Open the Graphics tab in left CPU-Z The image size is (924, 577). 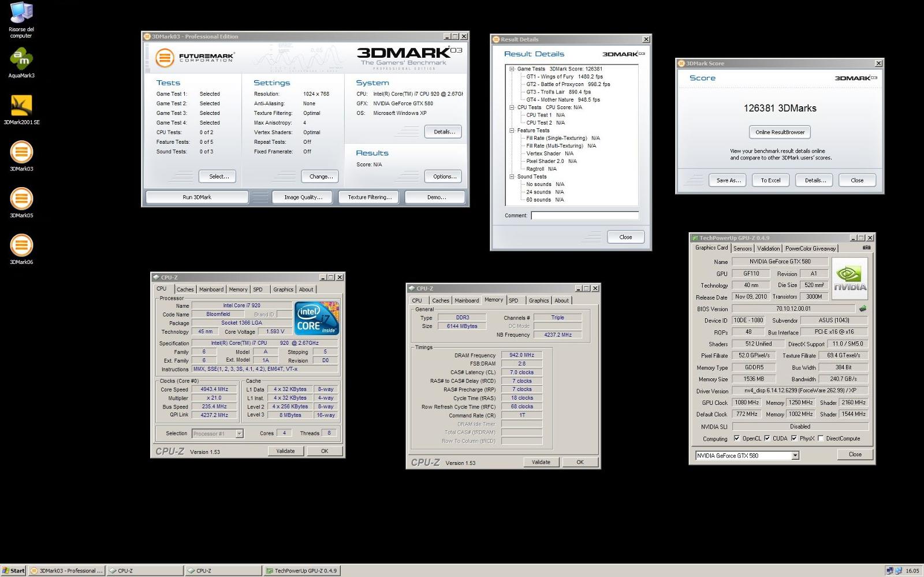point(283,289)
